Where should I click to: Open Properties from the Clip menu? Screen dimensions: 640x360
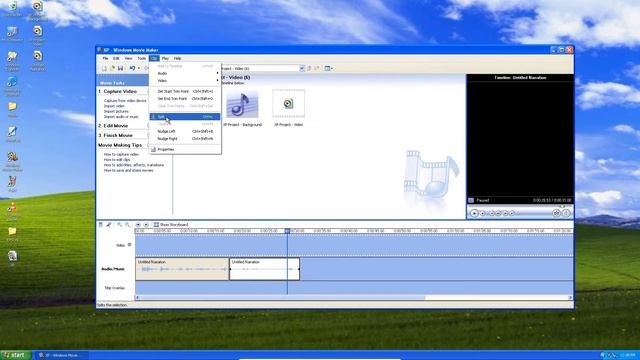pos(185,149)
